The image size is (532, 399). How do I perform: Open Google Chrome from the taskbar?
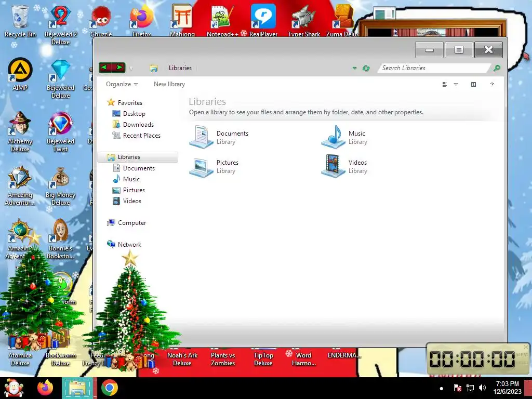tap(109, 388)
